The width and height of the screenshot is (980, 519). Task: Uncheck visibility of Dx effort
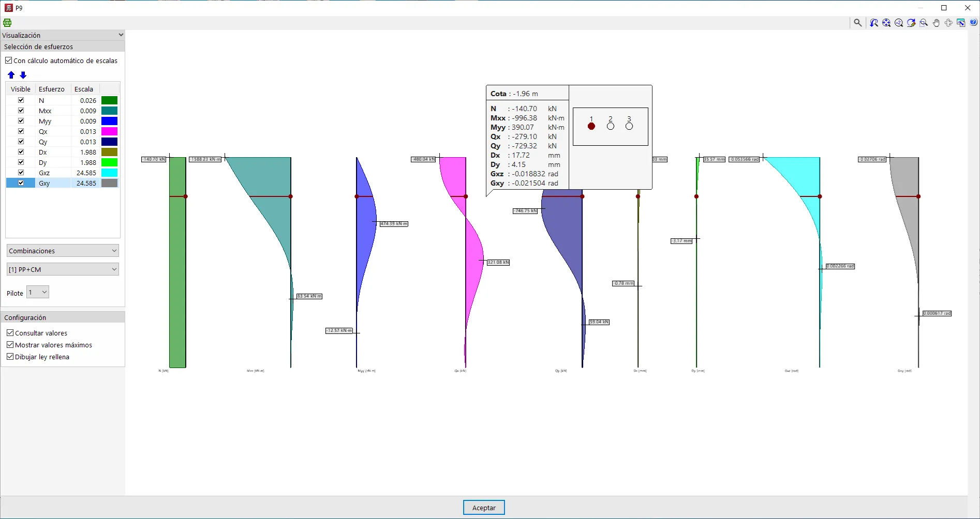(x=21, y=152)
